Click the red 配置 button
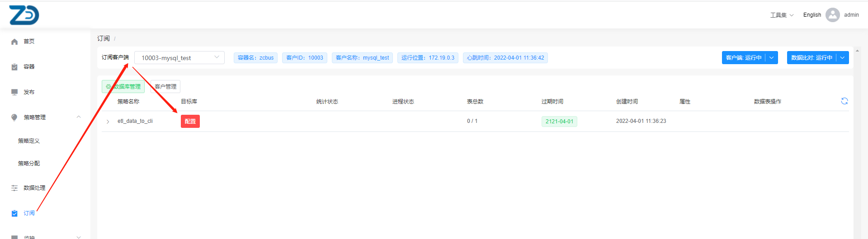The image size is (868, 239). coord(190,122)
